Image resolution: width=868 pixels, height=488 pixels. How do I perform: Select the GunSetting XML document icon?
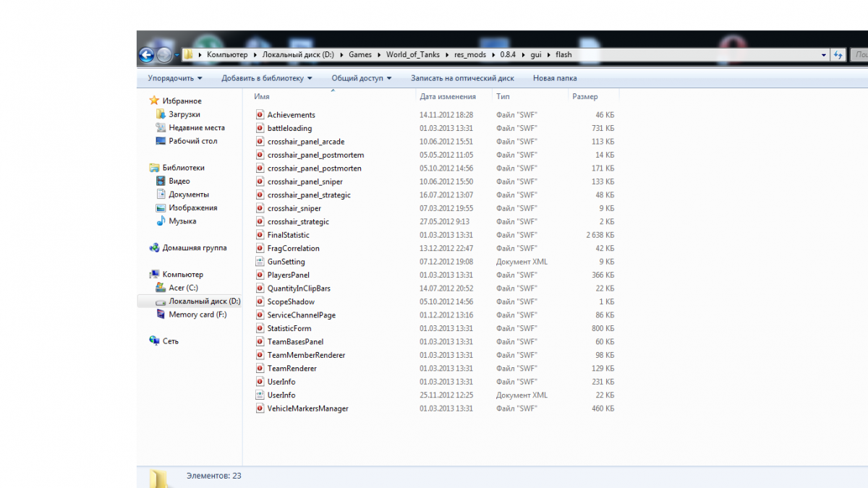tap(260, 262)
